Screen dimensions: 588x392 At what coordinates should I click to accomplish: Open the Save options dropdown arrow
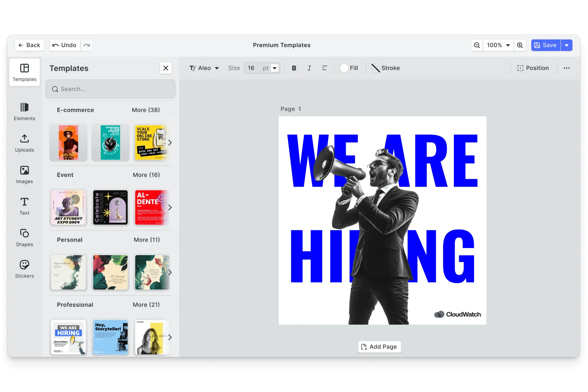567,45
